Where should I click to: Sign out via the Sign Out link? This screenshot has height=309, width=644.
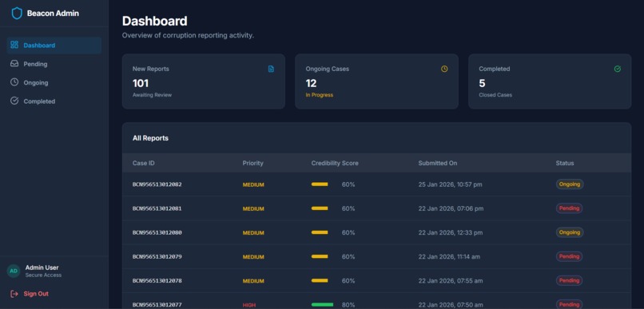point(36,294)
